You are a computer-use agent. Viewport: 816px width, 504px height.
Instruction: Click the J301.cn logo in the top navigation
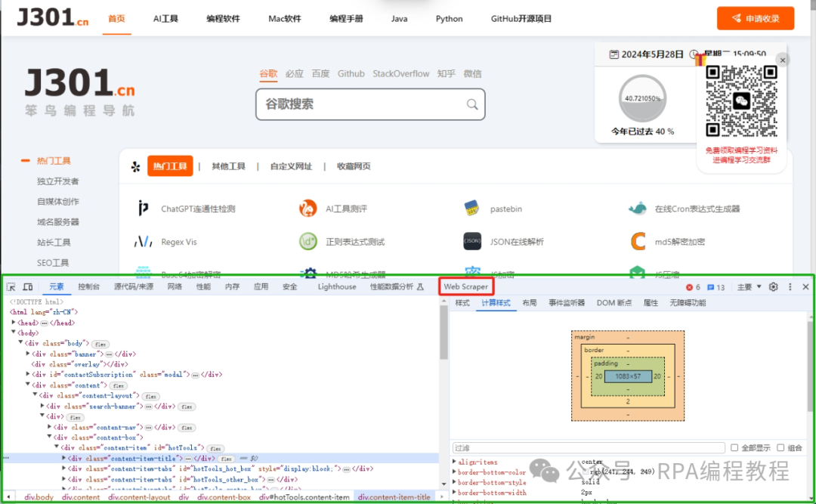53,17
